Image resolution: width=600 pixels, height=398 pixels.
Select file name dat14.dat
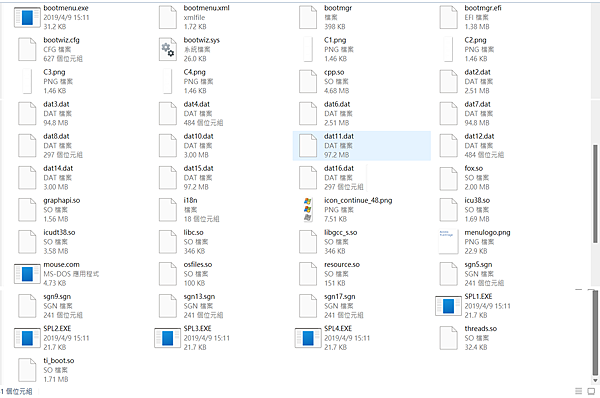pyautogui.click(x=58, y=168)
